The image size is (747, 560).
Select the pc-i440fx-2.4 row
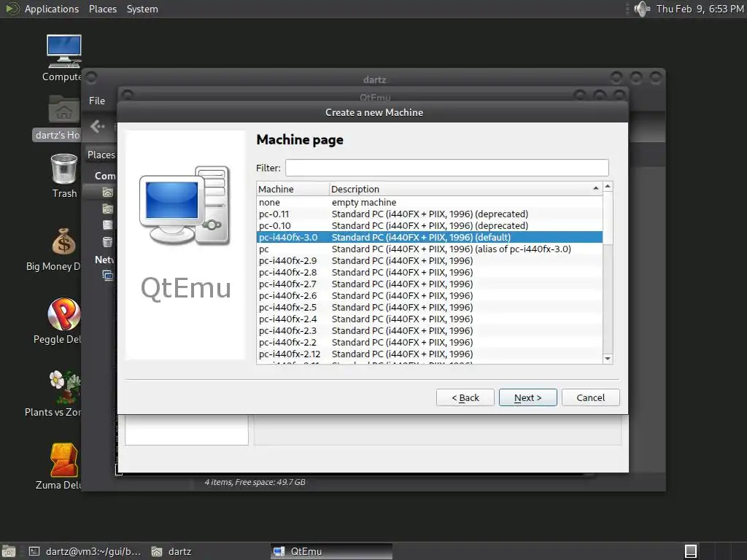tap(429, 319)
